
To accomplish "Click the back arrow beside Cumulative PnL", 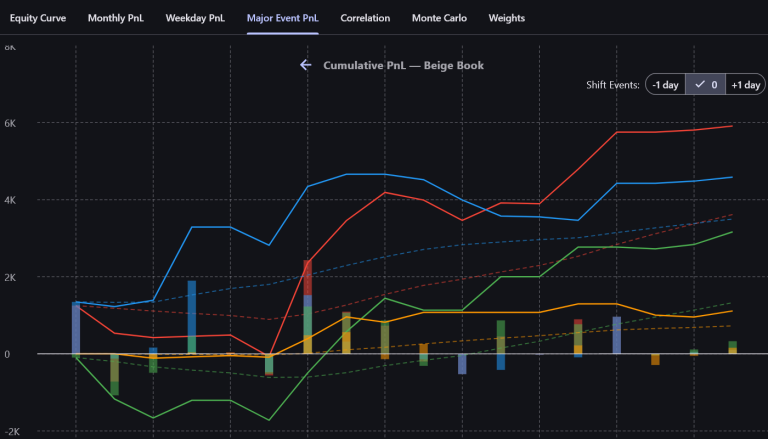I will (306, 65).
